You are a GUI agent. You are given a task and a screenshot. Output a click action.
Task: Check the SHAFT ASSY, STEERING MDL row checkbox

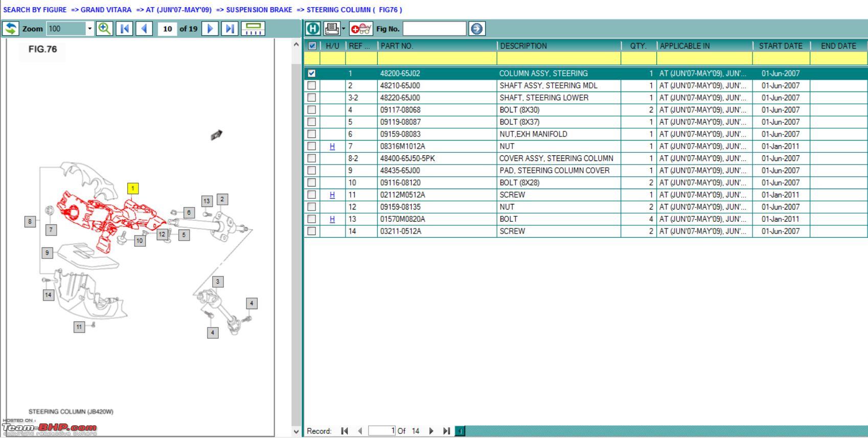pos(312,85)
